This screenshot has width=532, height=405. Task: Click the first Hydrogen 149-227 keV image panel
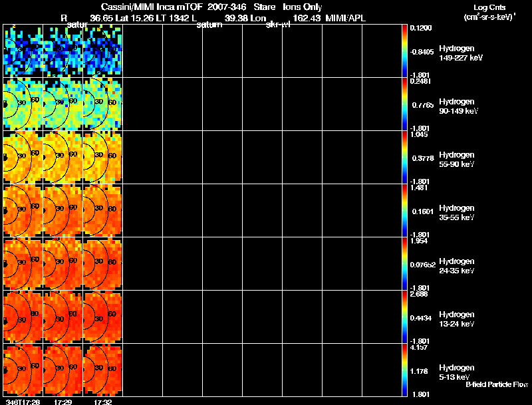23,51
